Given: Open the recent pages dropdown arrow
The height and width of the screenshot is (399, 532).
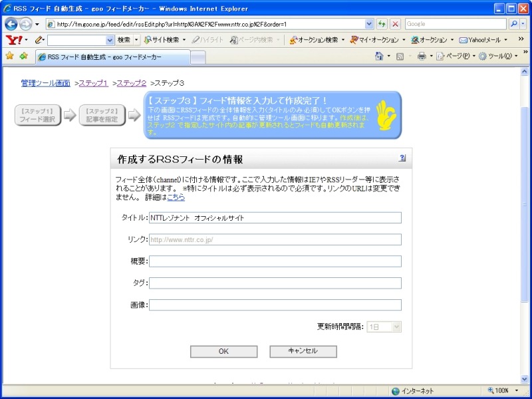Looking at the screenshot, I should click(37, 25).
